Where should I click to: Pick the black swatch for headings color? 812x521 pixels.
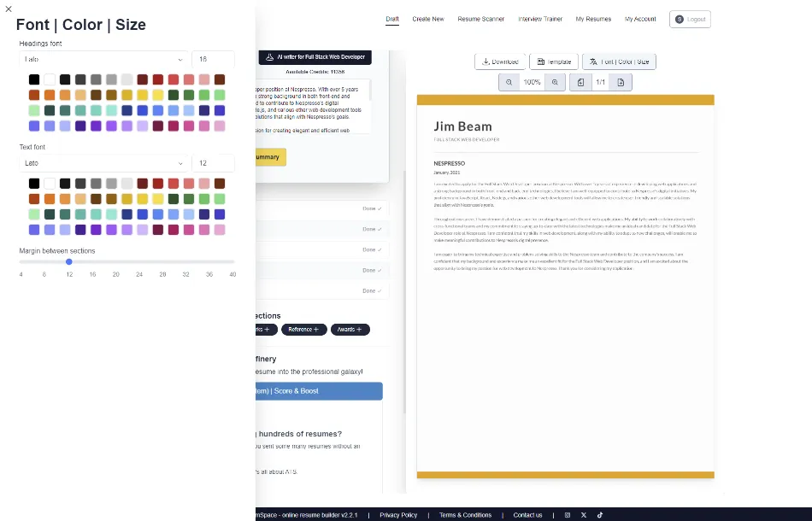point(34,79)
